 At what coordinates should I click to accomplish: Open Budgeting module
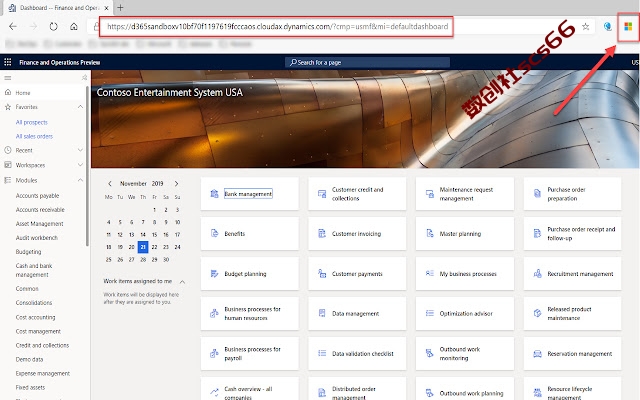(x=28, y=251)
